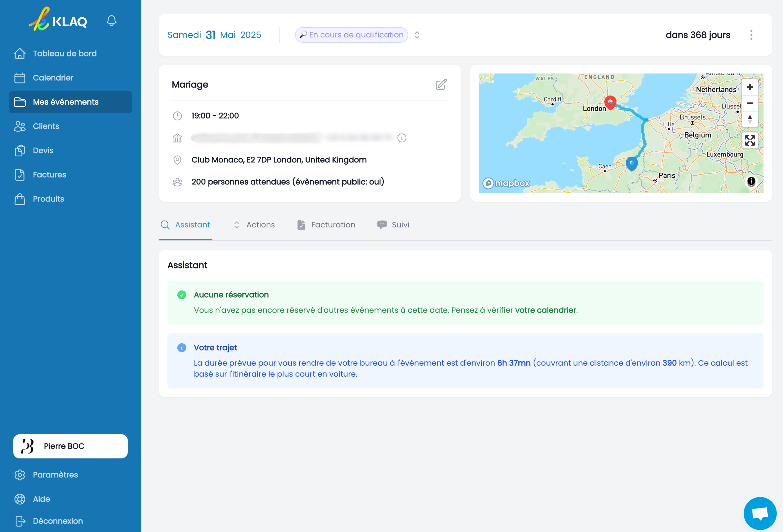Click the venue info icon
The image size is (783, 532).
(x=402, y=138)
